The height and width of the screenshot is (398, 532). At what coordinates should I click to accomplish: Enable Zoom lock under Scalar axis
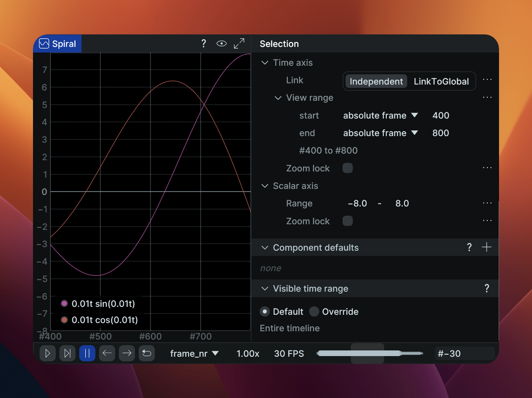[348, 221]
